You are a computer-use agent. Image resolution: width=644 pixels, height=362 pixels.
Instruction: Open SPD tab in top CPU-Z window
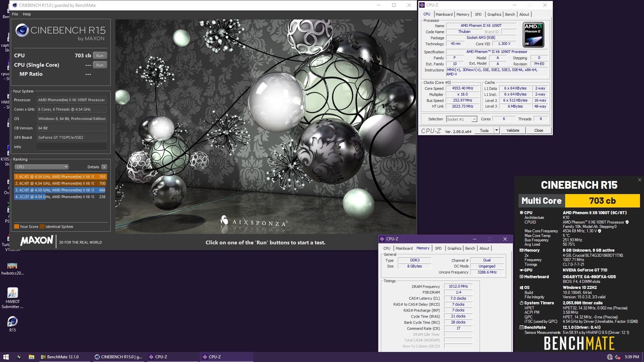(x=478, y=14)
